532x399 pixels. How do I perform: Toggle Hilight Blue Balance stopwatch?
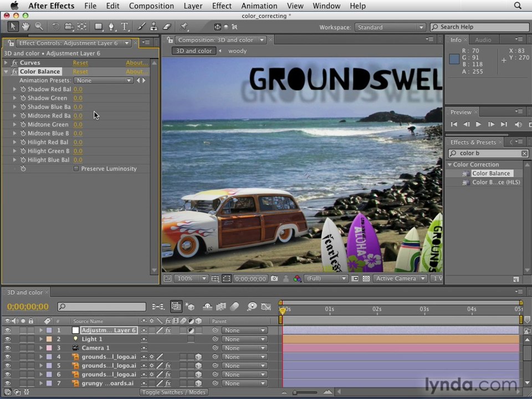[x=23, y=160]
